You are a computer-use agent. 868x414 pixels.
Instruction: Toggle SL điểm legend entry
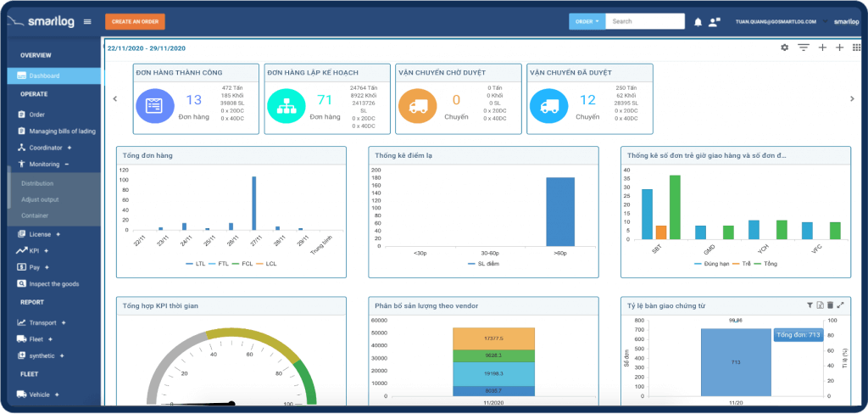click(483, 264)
